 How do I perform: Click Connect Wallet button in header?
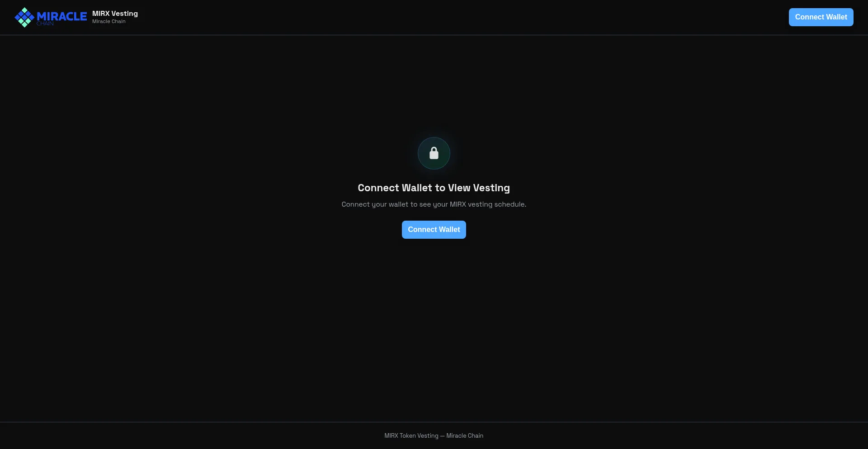pyautogui.click(x=821, y=17)
